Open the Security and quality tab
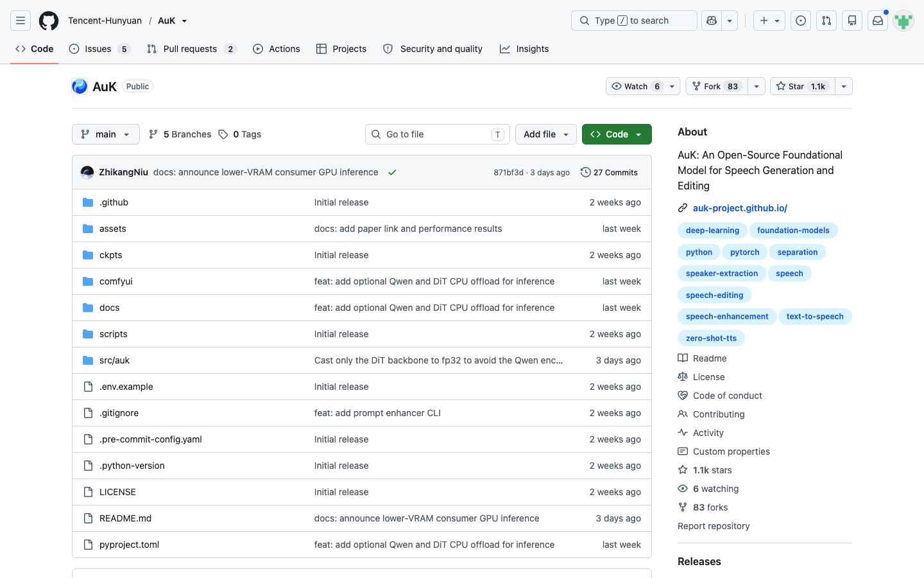Image resolution: width=924 pixels, height=578 pixels. point(432,49)
